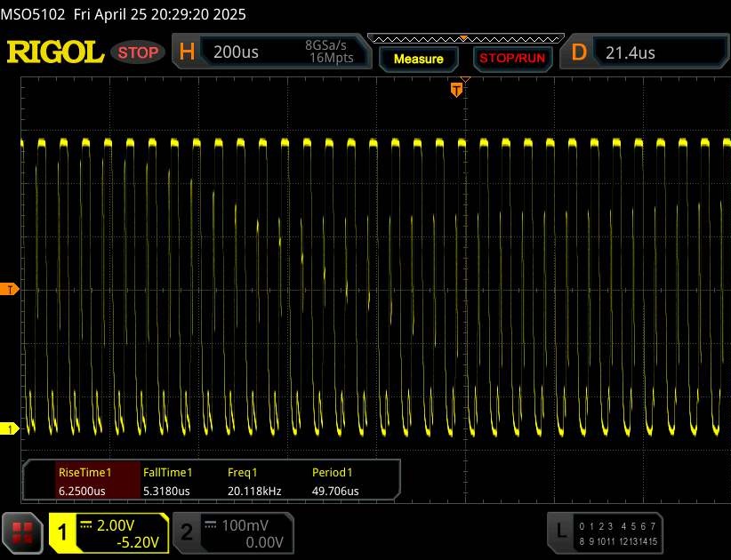Click the 21.4us delay value

coord(630,52)
